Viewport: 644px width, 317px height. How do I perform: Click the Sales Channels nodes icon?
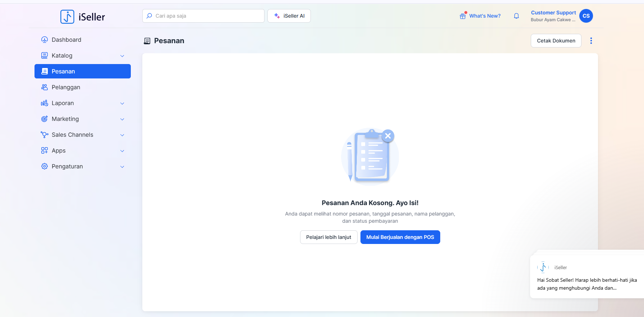point(45,135)
